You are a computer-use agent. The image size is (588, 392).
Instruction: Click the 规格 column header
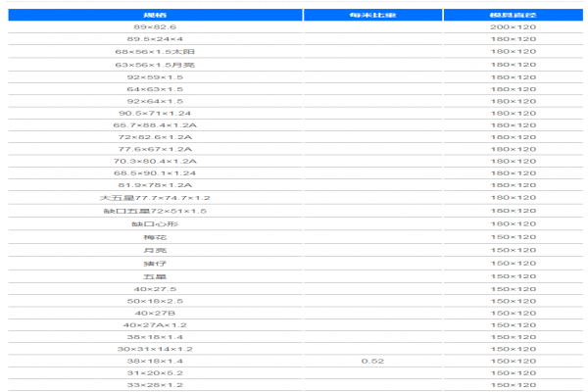[x=155, y=15]
